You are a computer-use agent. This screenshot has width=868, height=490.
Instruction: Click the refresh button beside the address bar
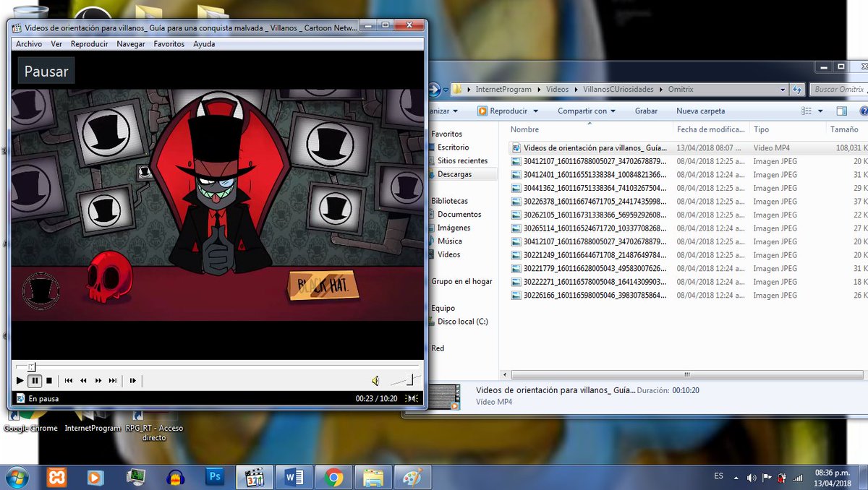pos(797,90)
